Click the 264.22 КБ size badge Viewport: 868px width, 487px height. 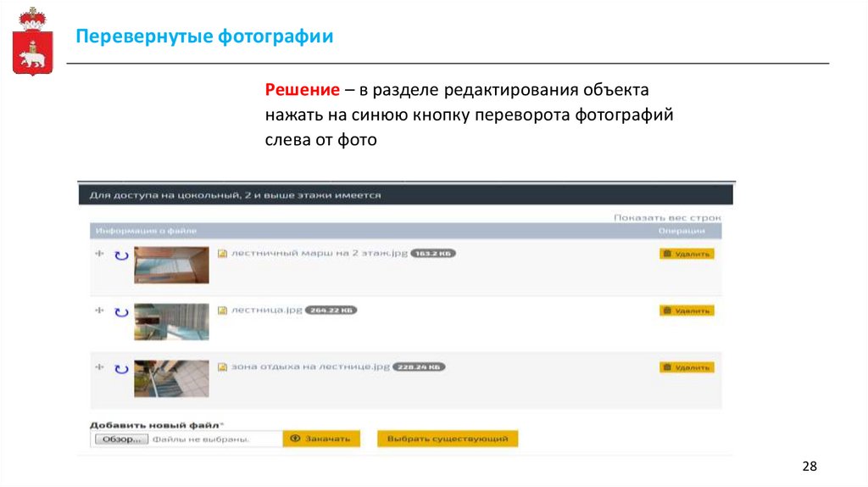pos(331,310)
